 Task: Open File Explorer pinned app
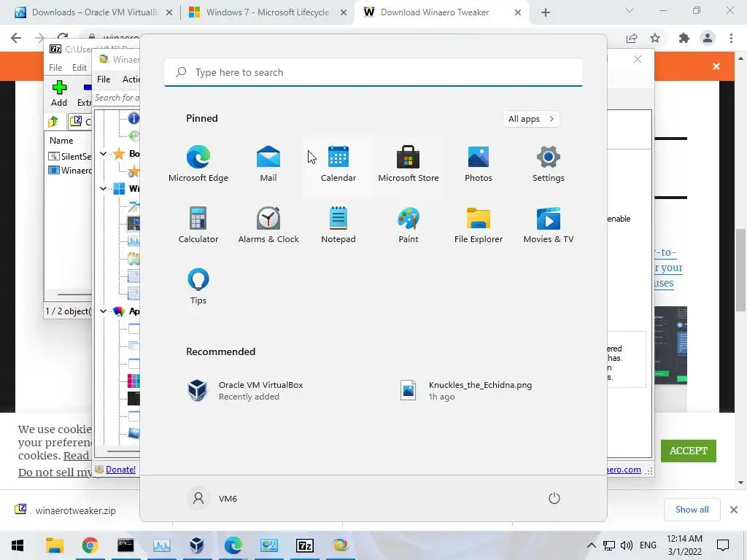point(479,225)
